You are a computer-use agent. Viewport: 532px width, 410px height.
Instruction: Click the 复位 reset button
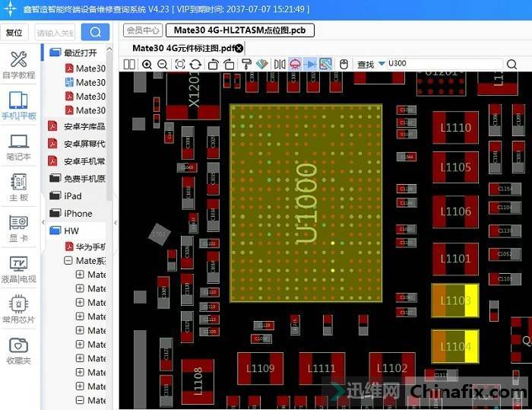click(14, 33)
